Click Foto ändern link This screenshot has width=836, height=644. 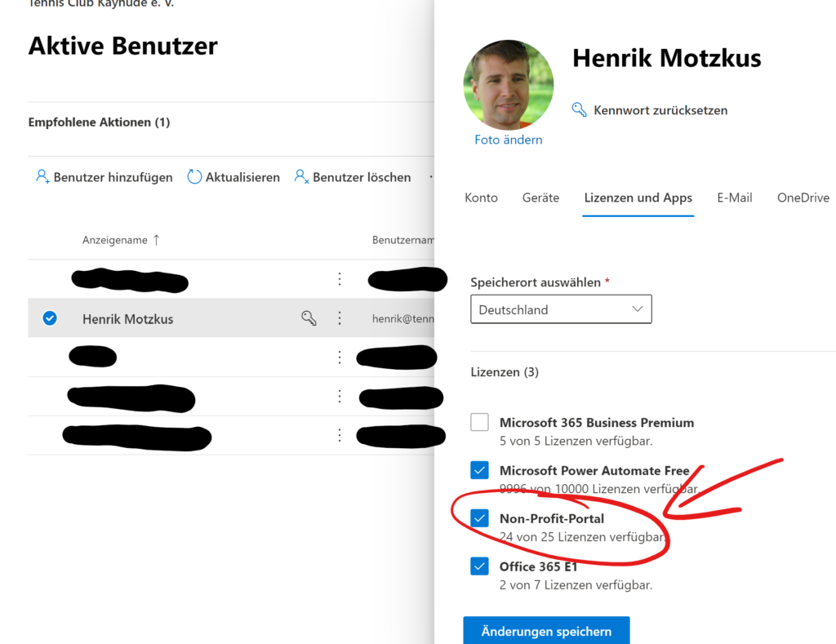click(508, 140)
